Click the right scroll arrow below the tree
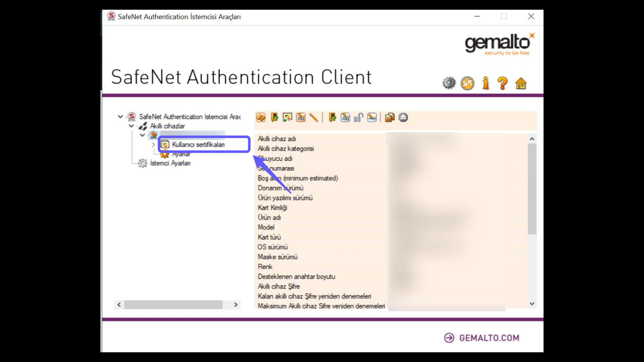 (235, 305)
